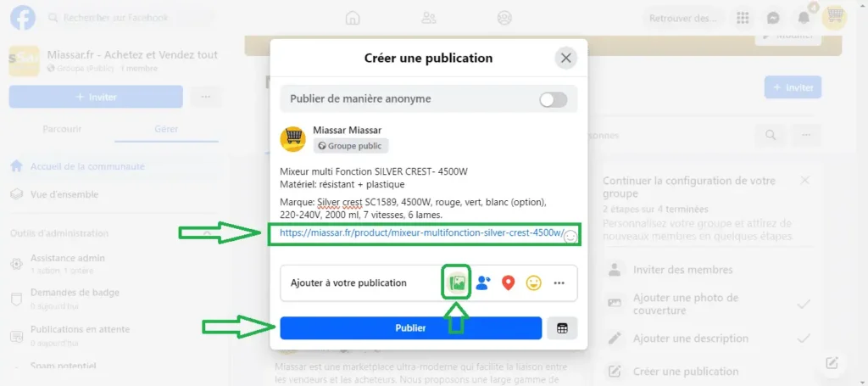Select the red location check-in pin
The image size is (868, 386).
pos(508,283)
